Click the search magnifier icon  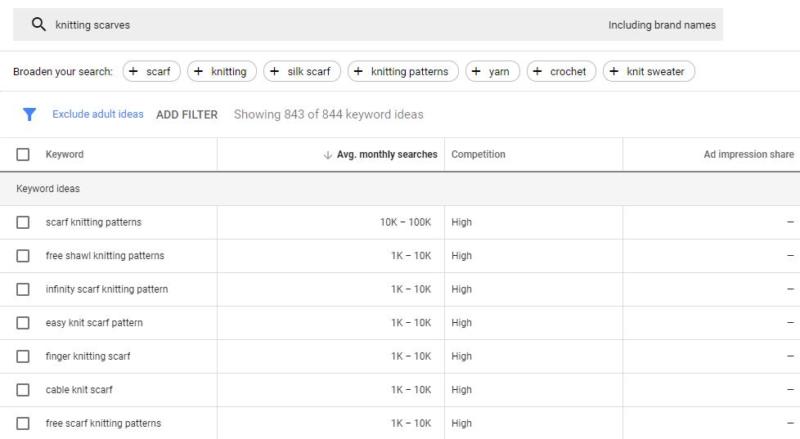click(39, 25)
